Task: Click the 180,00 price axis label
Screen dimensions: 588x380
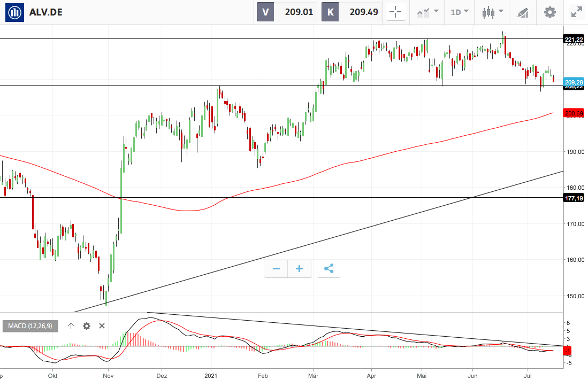Action: pos(575,188)
